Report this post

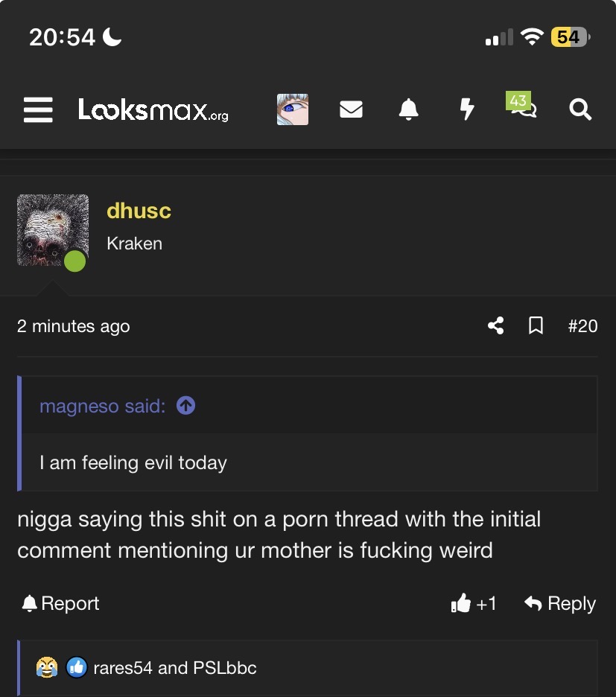point(60,603)
